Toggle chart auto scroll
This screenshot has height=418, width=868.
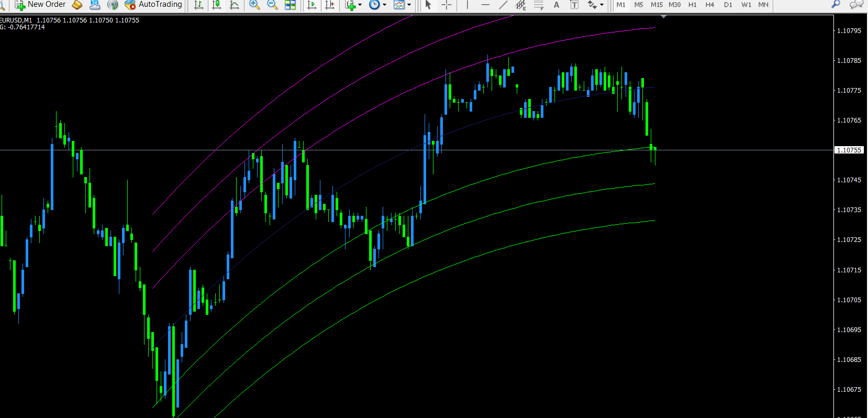click(312, 5)
